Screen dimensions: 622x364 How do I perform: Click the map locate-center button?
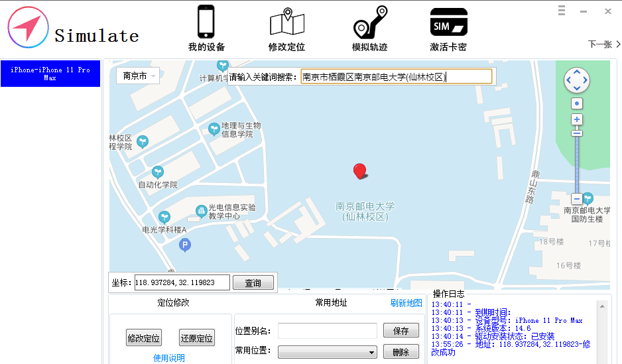coord(577,103)
